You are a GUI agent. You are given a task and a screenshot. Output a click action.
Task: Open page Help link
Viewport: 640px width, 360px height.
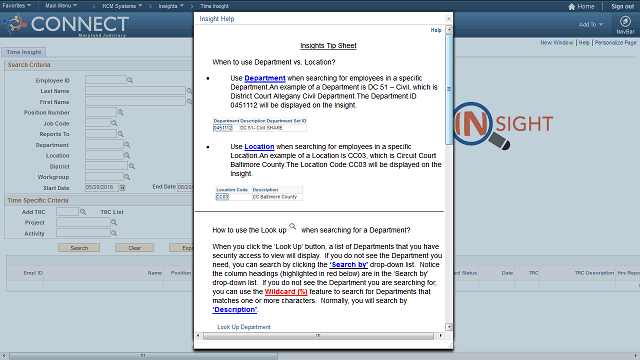tap(584, 43)
